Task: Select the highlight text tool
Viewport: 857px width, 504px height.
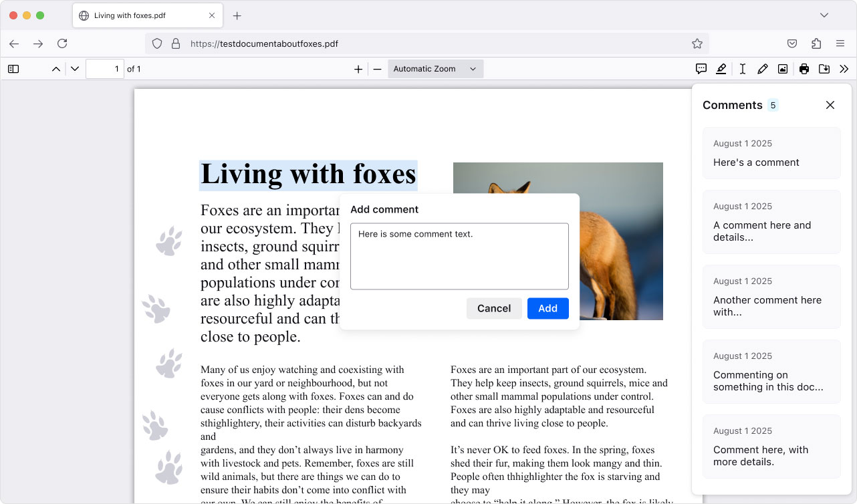Action: (x=721, y=68)
